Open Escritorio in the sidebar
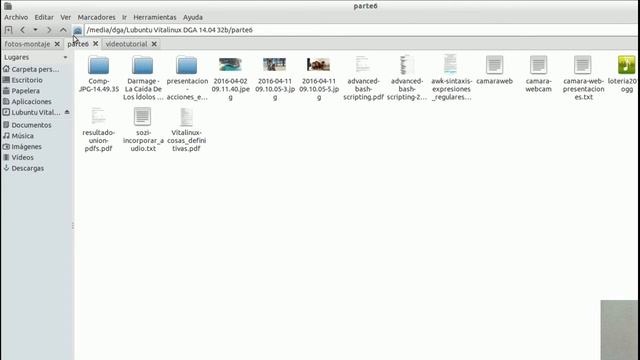The height and width of the screenshot is (360, 640). pos(22,80)
